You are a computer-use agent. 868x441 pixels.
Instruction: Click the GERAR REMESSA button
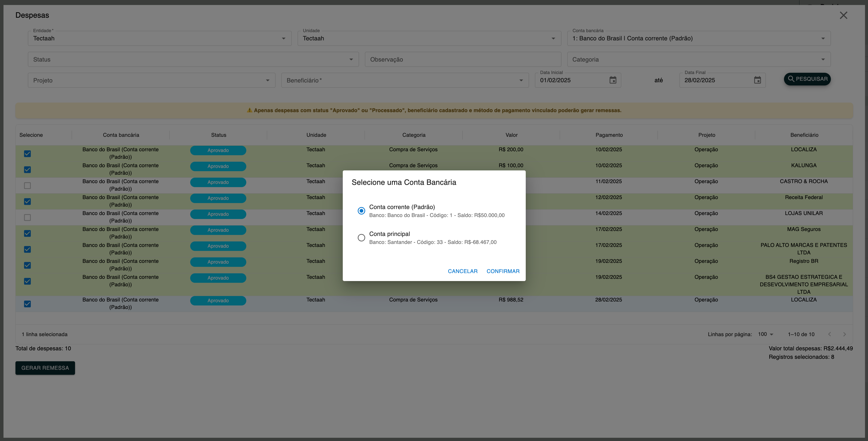click(x=45, y=368)
